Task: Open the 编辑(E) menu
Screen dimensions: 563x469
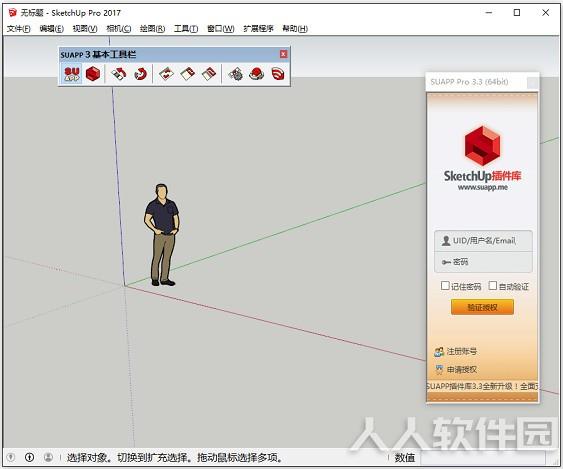Action: point(52,29)
